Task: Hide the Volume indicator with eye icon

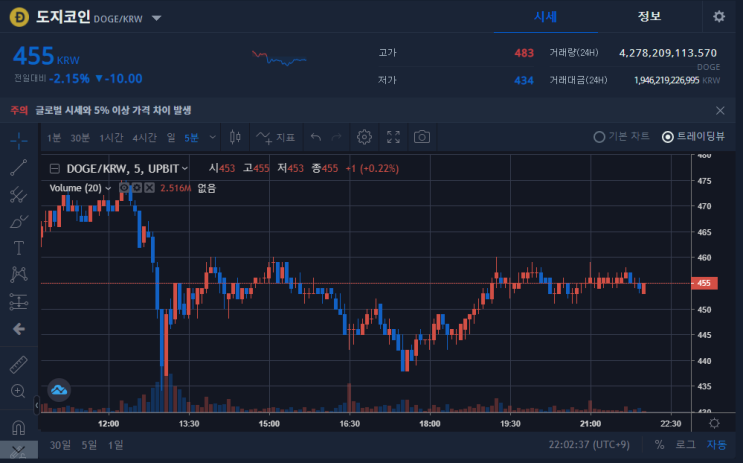Action: 124,188
